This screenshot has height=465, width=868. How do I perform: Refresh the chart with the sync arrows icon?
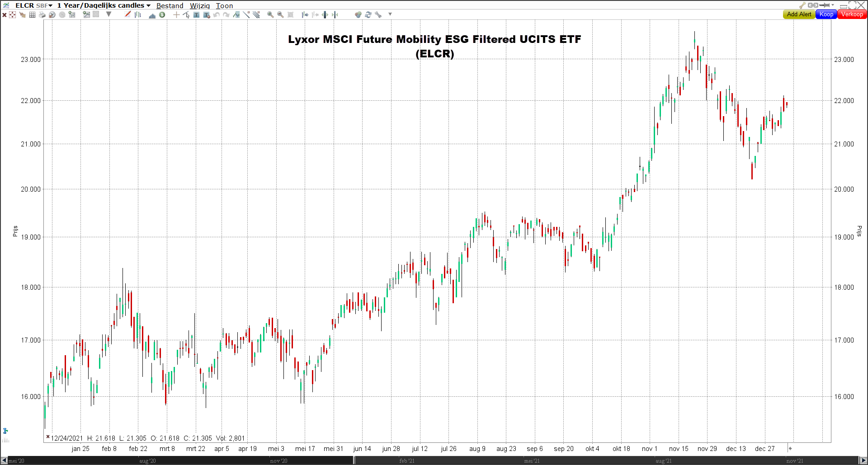tap(368, 15)
